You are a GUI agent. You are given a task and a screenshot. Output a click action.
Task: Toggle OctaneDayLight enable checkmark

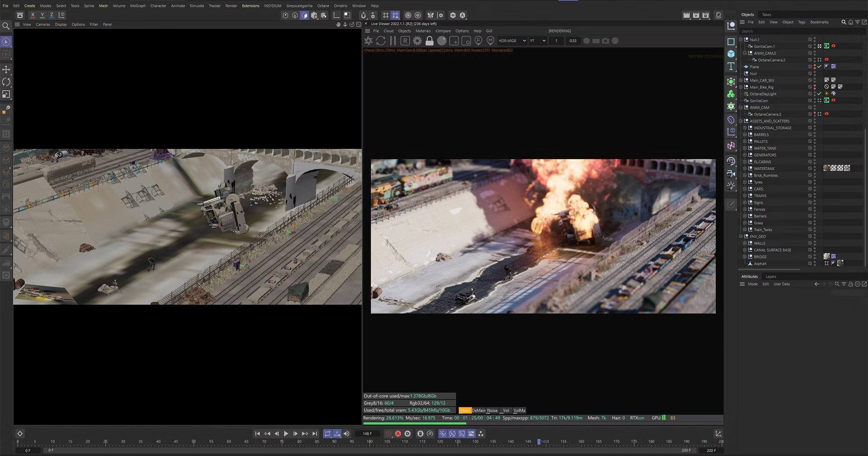[x=819, y=94]
